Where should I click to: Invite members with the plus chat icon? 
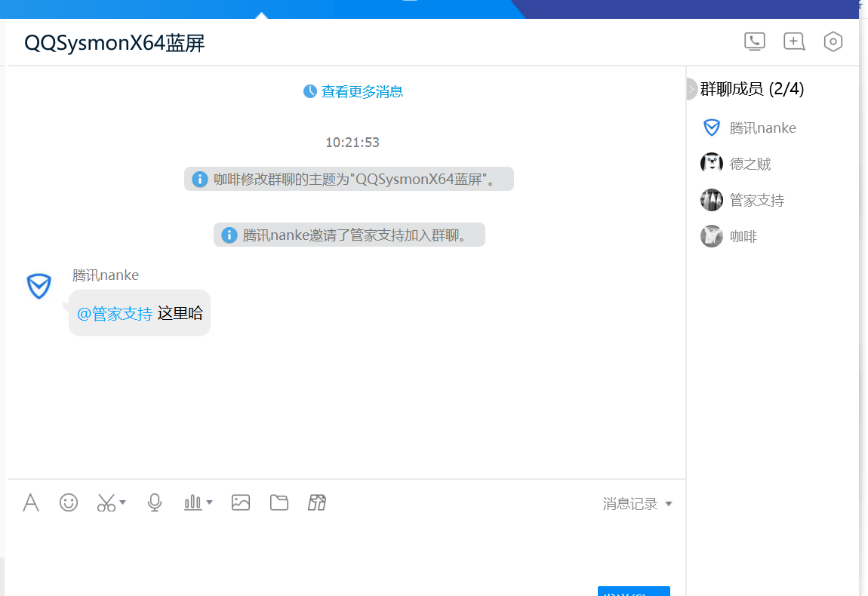click(794, 41)
